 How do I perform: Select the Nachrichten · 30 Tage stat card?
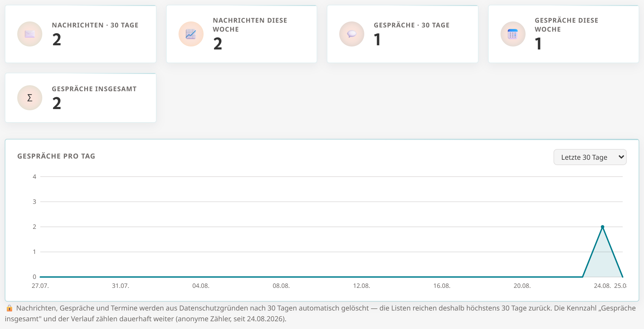click(81, 34)
